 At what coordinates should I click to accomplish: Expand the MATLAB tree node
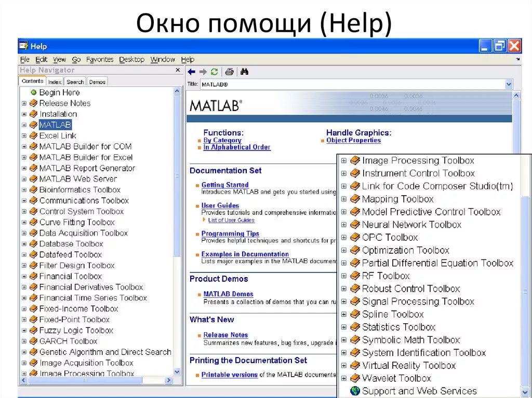[24, 125]
